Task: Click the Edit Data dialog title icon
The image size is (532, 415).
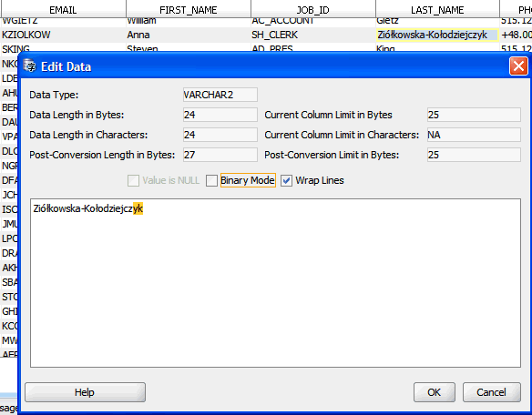Action: 30,66
